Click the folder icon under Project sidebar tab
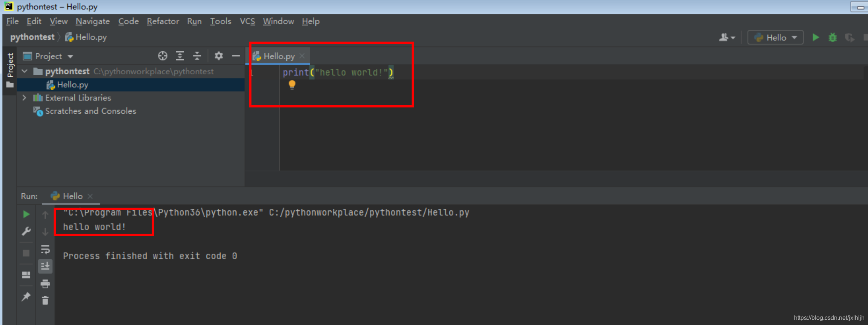This screenshot has height=325, width=868. coord(10,85)
